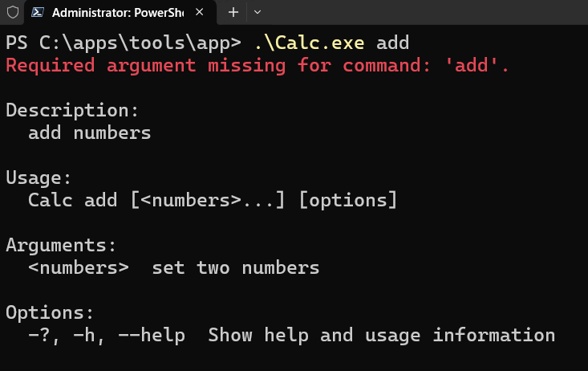Viewport: 588px width, 371px height.
Task: Close the Administrator: PowerShell tab
Action: tap(200, 12)
